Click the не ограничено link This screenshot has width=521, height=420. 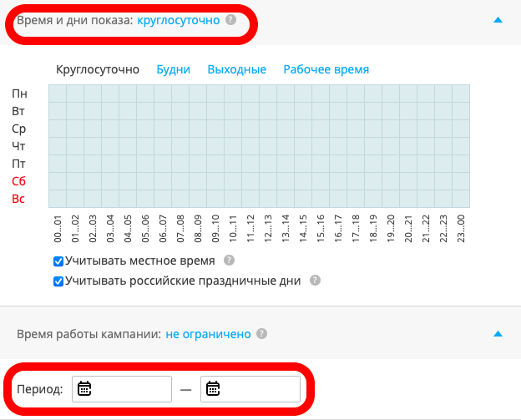coord(208,334)
